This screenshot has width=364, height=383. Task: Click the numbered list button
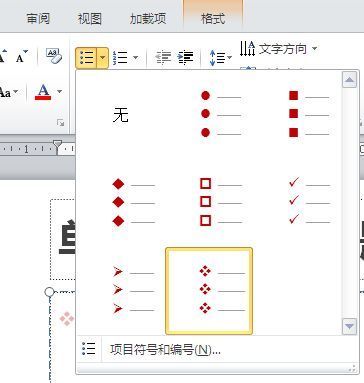pyautogui.click(x=120, y=58)
